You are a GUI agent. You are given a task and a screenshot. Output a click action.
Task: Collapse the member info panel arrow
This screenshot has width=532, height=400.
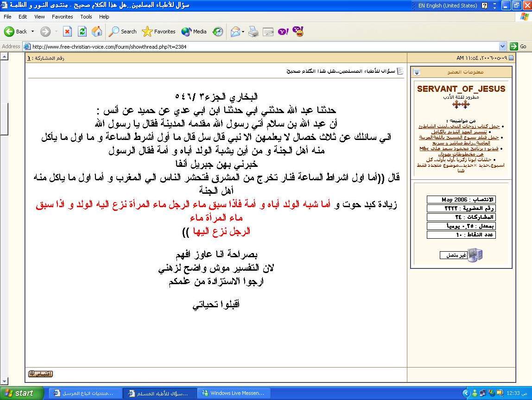coord(416,72)
